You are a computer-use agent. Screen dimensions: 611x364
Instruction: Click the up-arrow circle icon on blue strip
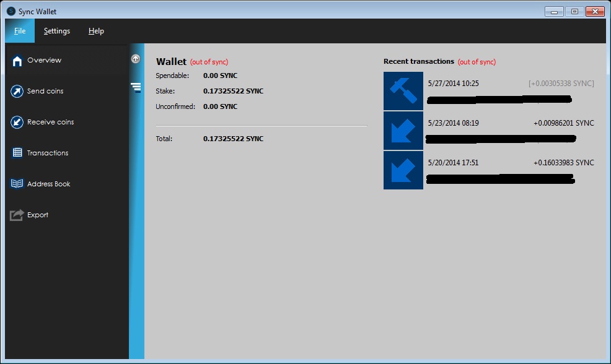tap(136, 59)
